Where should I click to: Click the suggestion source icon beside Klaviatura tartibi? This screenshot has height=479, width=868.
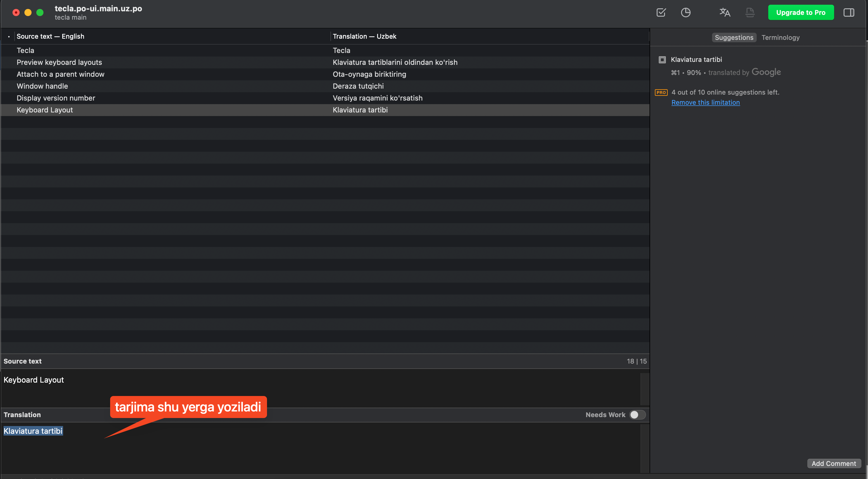pyautogui.click(x=662, y=60)
